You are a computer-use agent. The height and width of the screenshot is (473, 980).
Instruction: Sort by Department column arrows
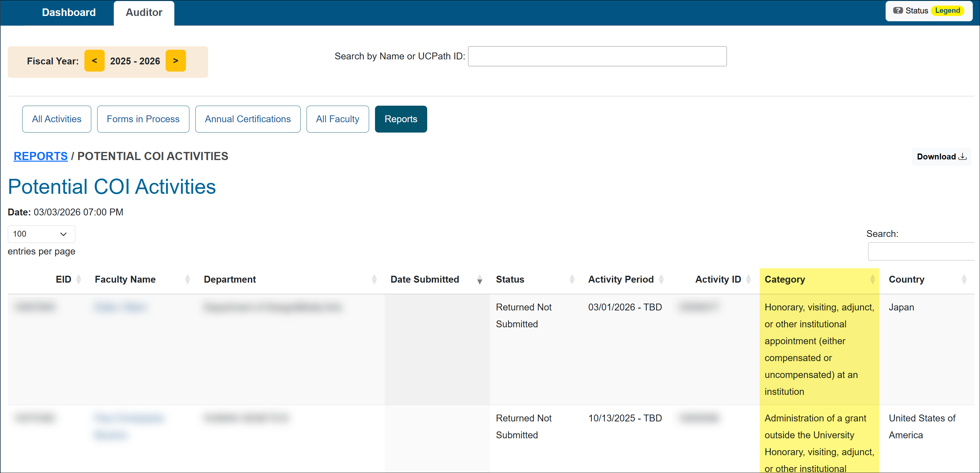click(x=374, y=279)
